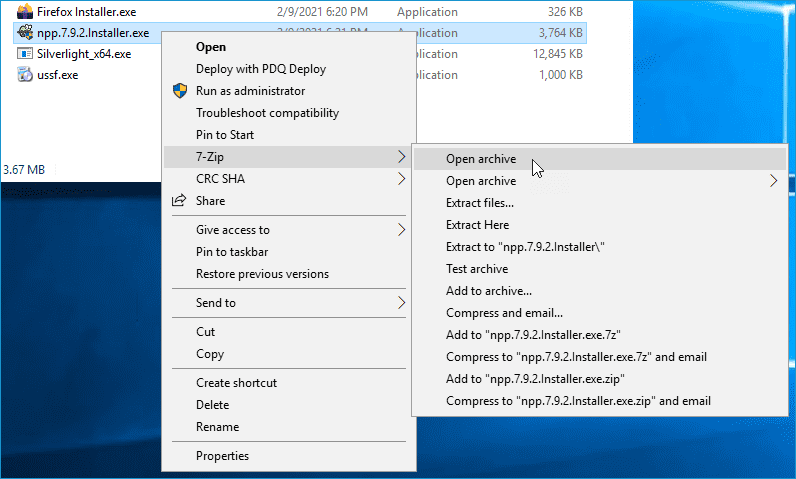
Task: Click the 326 KB size cell
Action: pyautogui.click(x=565, y=12)
